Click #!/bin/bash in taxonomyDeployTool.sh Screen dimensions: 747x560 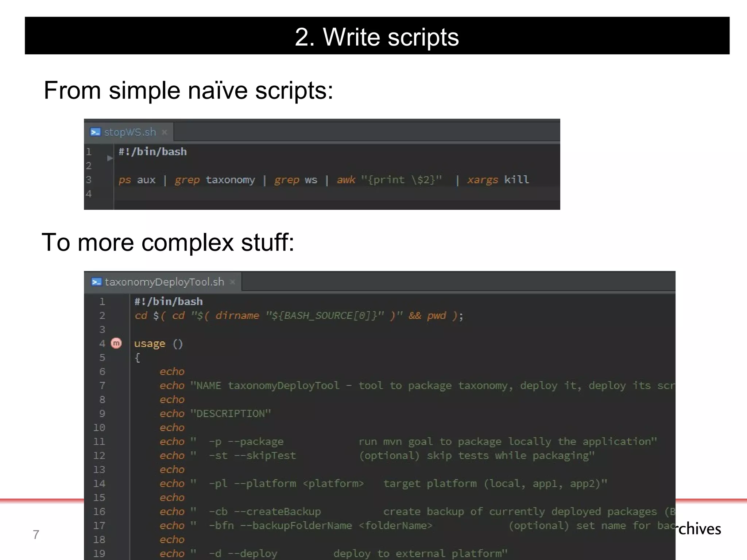[169, 302]
